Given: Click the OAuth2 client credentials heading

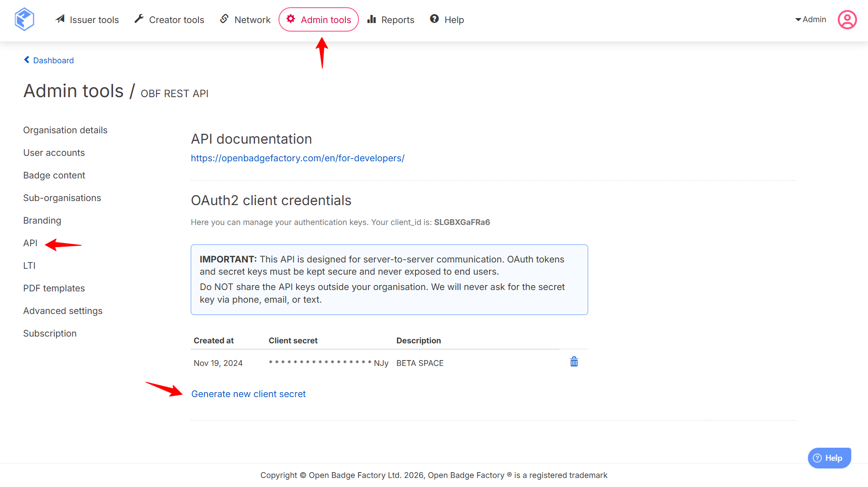Looking at the screenshot, I should [271, 201].
